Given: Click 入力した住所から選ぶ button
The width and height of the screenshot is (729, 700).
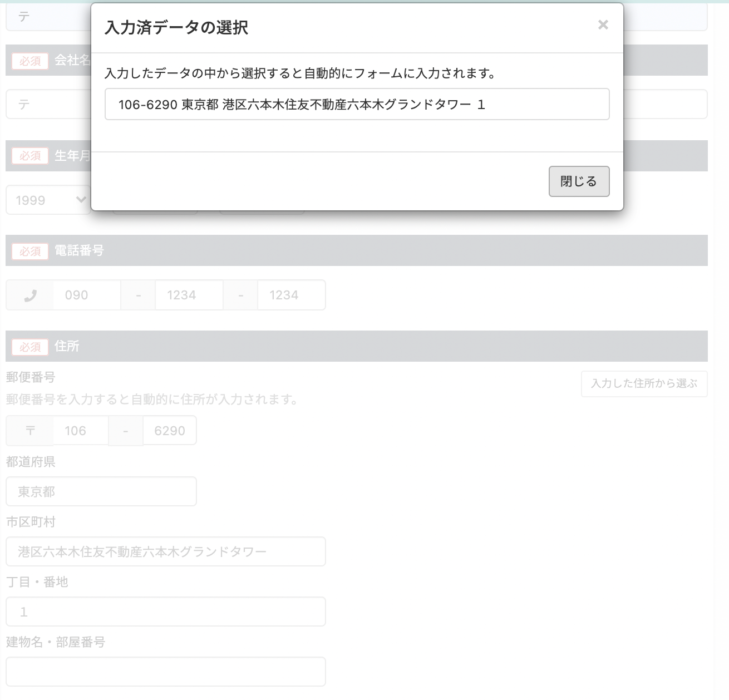Looking at the screenshot, I should (644, 383).
